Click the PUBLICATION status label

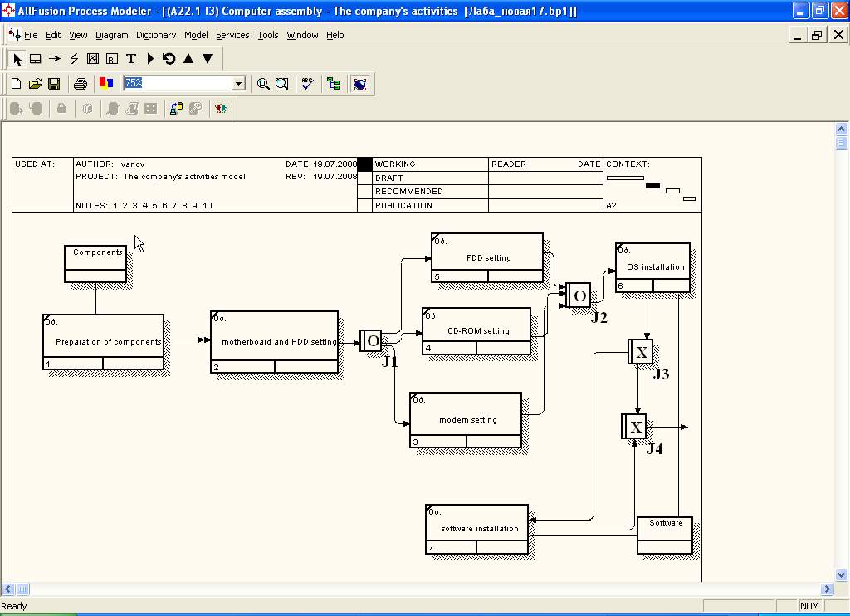click(404, 206)
